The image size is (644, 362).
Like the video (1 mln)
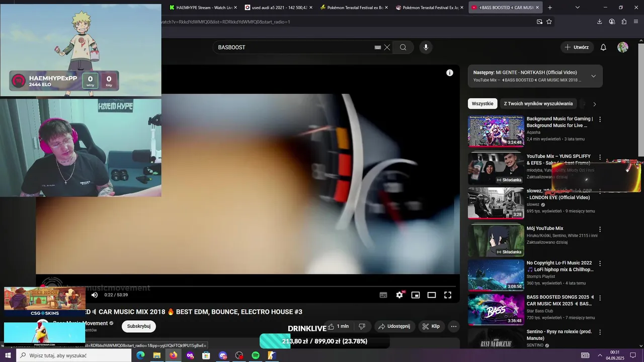pos(338,326)
